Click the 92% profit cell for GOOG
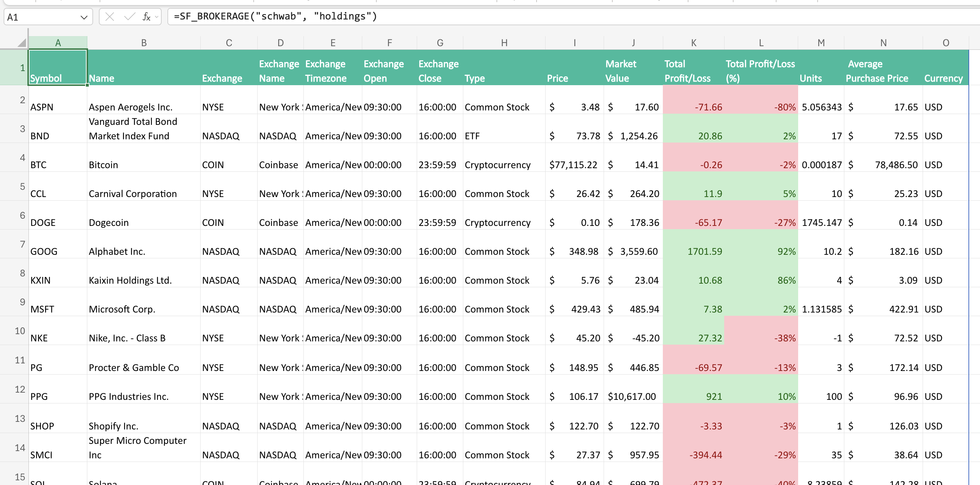This screenshot has width=980, height=485. coord(761,244)
